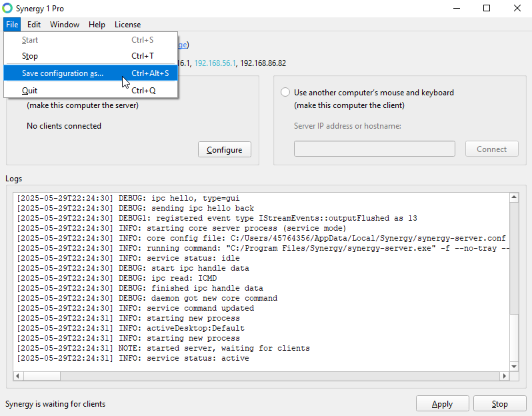Open the File menu
The image size is (532, 416).
tap(12, 25)
